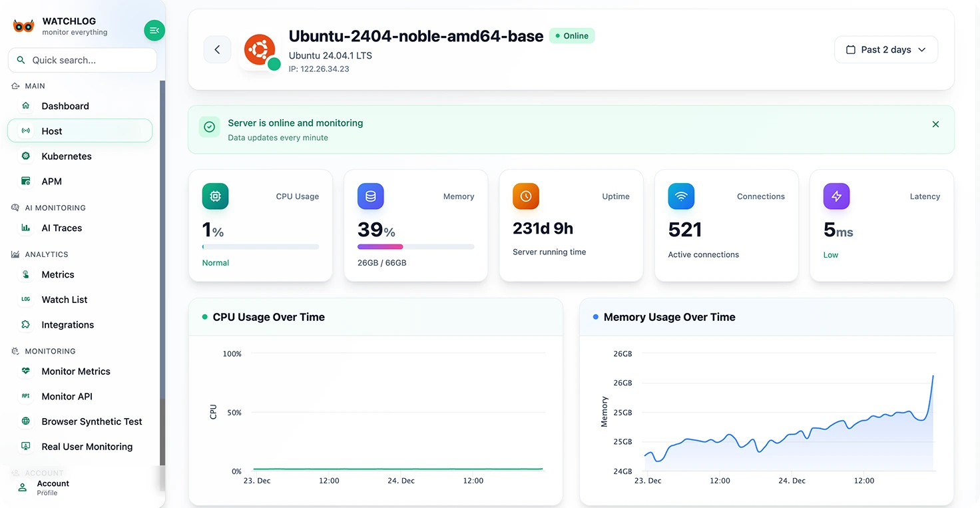The image size is (980, 508).
Task: Open the Past 2 days dropdown
Action: coord(885,50)
